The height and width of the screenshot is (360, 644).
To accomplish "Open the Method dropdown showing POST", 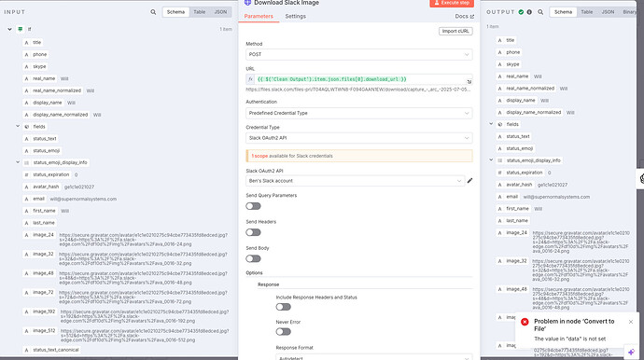I will (x=359, y=55).
